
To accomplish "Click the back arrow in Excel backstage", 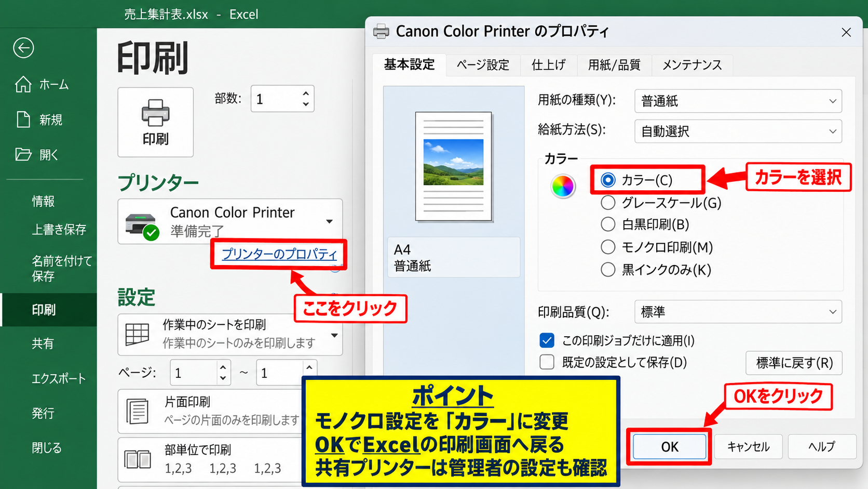I will point(23,48).
